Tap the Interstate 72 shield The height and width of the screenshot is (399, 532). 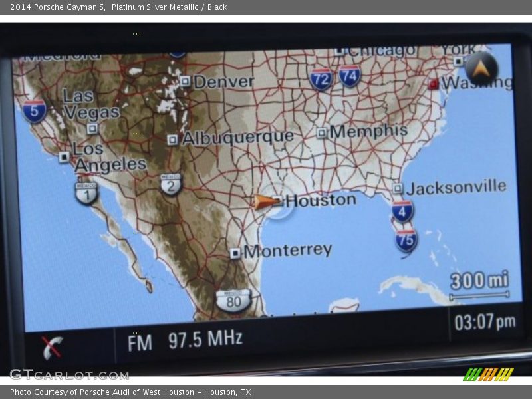coord(321,79)
